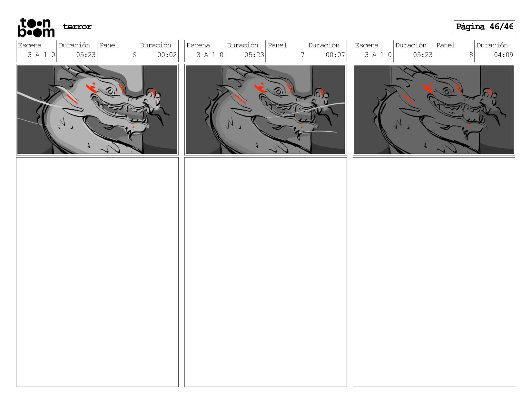532x411 pixels.
Task: Select the panel 8 duration 04:09 field
Action: (x=495, y=51)
